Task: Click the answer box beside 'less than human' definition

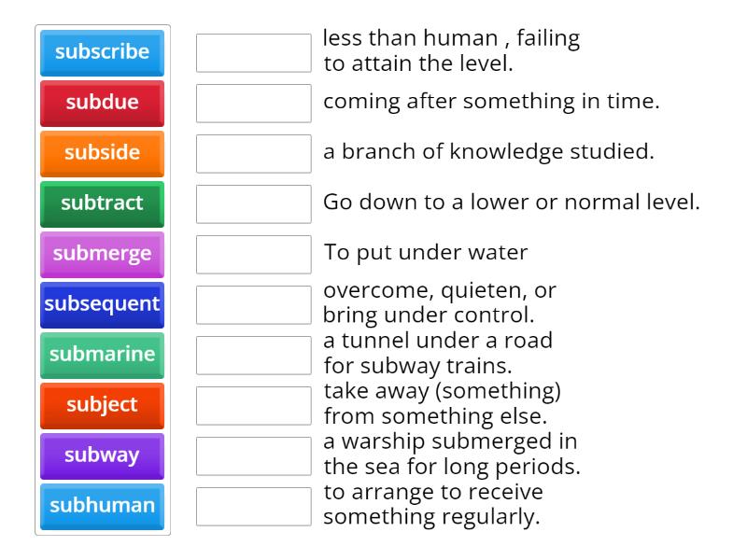Action: (x=253, y=53)
